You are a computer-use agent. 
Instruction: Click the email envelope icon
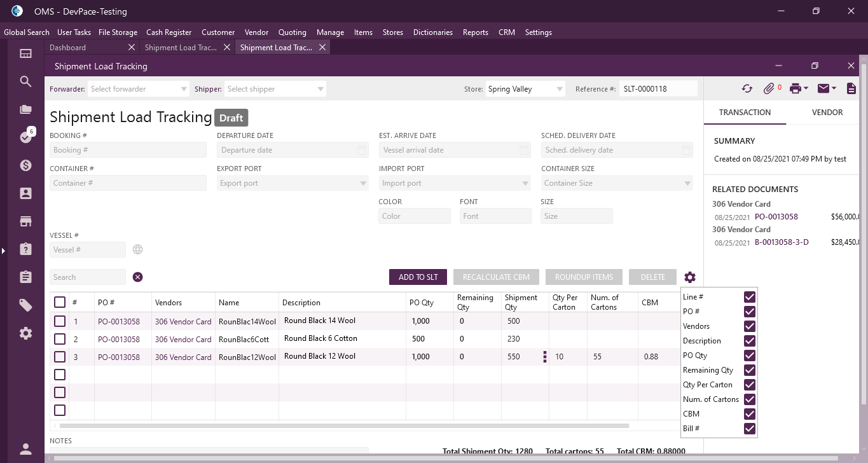pyautogui.click(x=823, y=89)
